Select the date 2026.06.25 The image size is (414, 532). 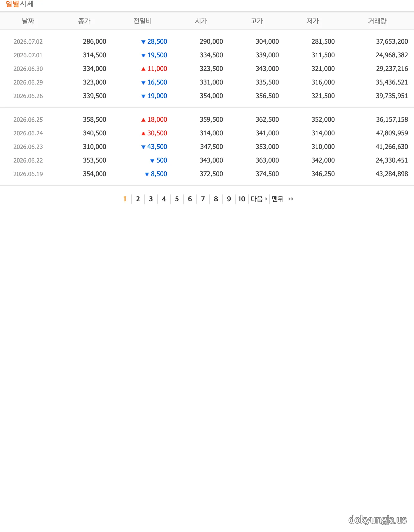point(28,120)
